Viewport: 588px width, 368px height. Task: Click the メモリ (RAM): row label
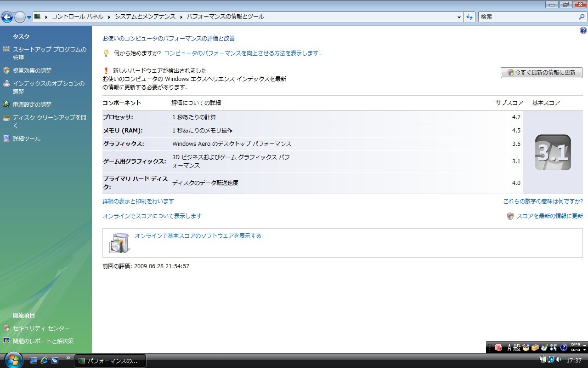[123, 131]
